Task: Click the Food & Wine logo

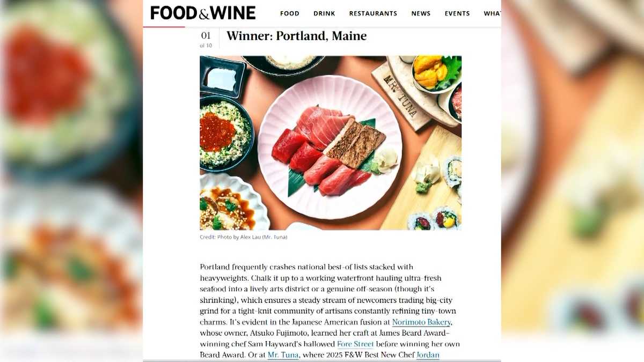Action: click(x=203, y=13)
